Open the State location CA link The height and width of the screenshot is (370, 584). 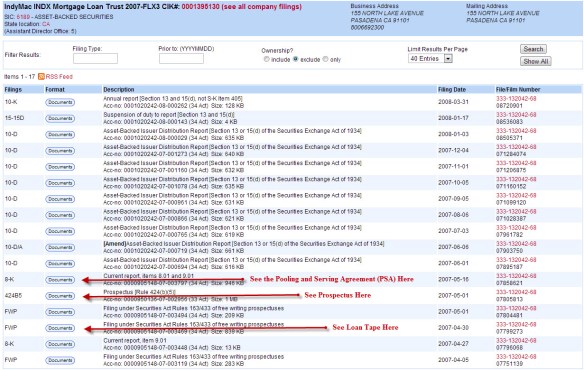point(46,24)
